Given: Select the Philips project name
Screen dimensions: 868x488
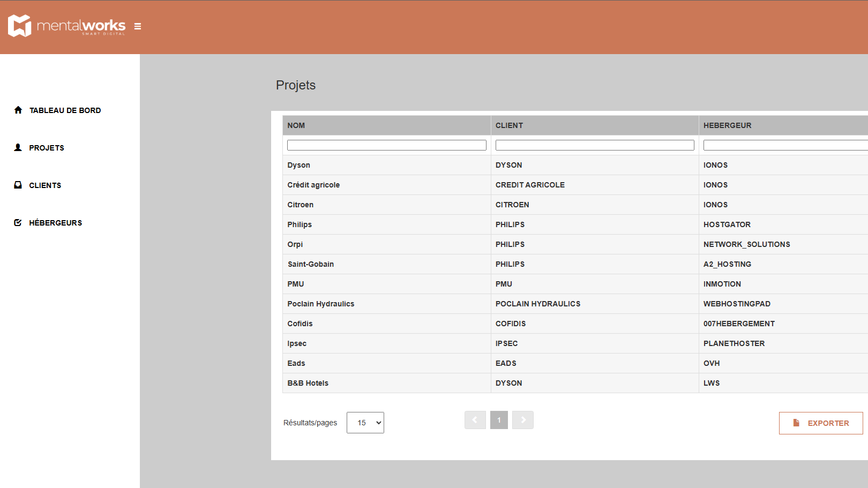Looking at the screenshot, I should pyautogui.click(x=300, y=224).
